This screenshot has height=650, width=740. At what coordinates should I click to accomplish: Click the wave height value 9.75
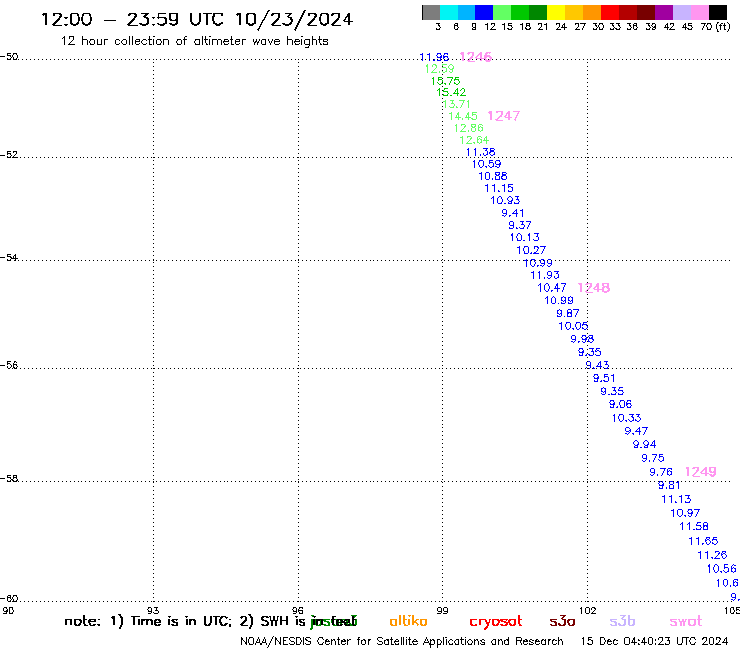coord(653,458)
